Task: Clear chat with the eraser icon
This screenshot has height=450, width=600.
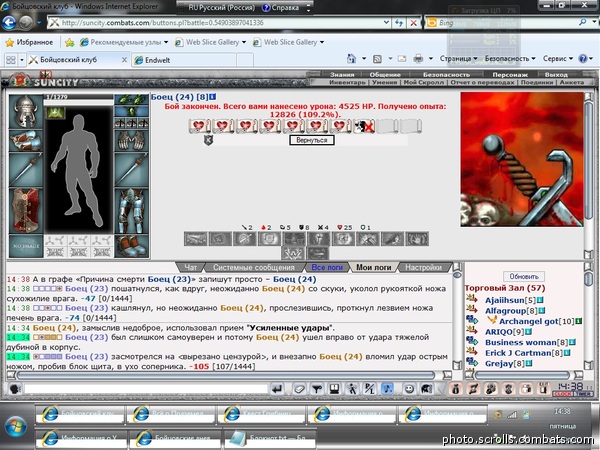Action: tap(298, 389)
